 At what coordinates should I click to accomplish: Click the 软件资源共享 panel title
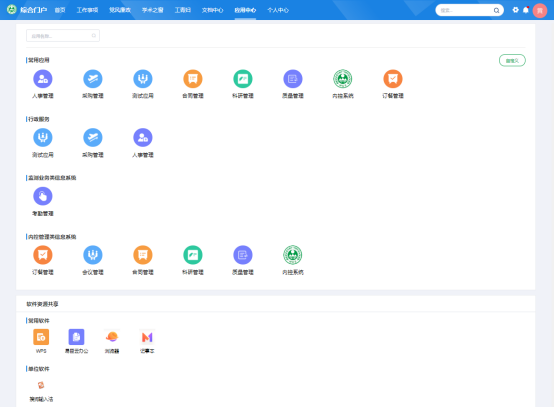[42, 304]
